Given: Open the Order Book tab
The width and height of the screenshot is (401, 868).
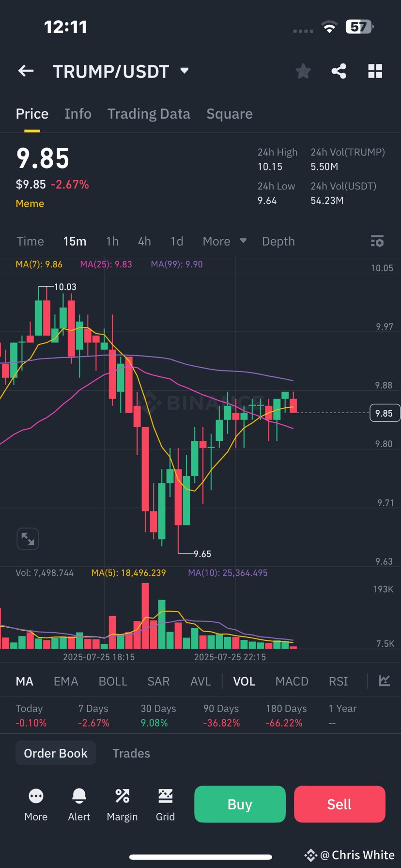Looking at the screenshot, I should [x=56, y=753].
